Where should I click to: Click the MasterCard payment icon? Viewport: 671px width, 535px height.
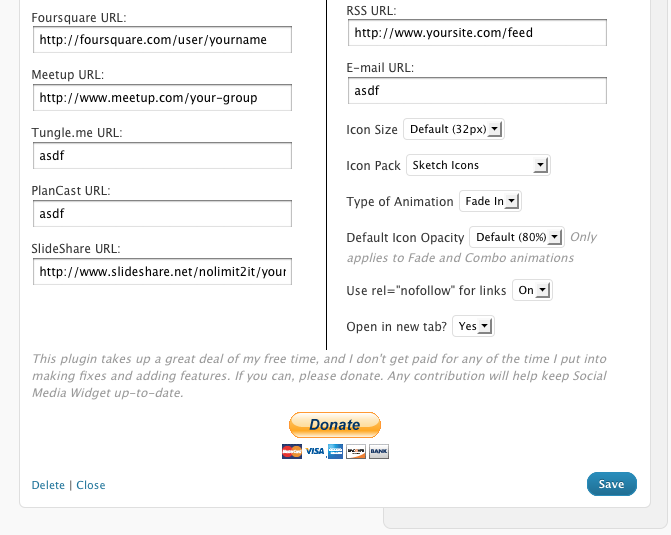292,452
